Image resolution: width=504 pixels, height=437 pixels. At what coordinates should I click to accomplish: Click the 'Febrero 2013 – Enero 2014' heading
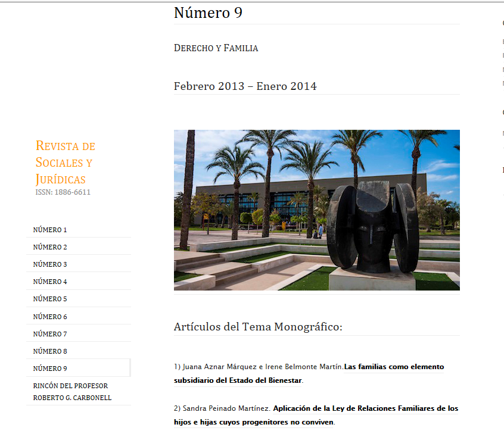(245, 86)
